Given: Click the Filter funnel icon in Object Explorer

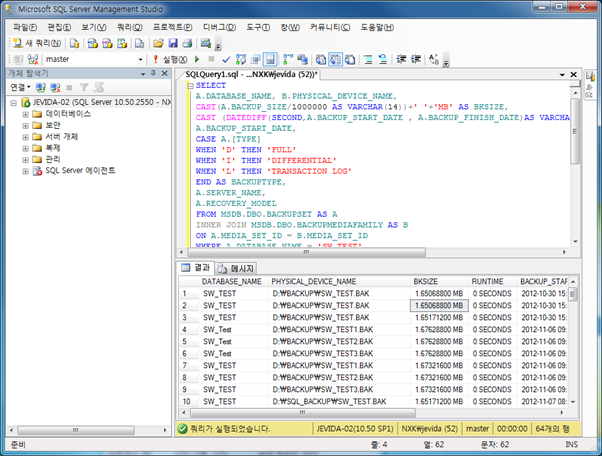Looking at the screenshot, I should [84, 88].
